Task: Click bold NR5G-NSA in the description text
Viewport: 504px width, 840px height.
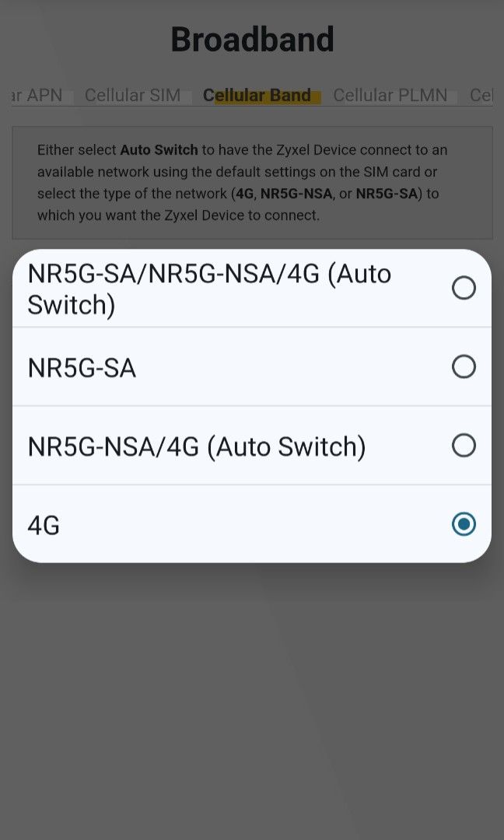Action: [x=296, y=194]
